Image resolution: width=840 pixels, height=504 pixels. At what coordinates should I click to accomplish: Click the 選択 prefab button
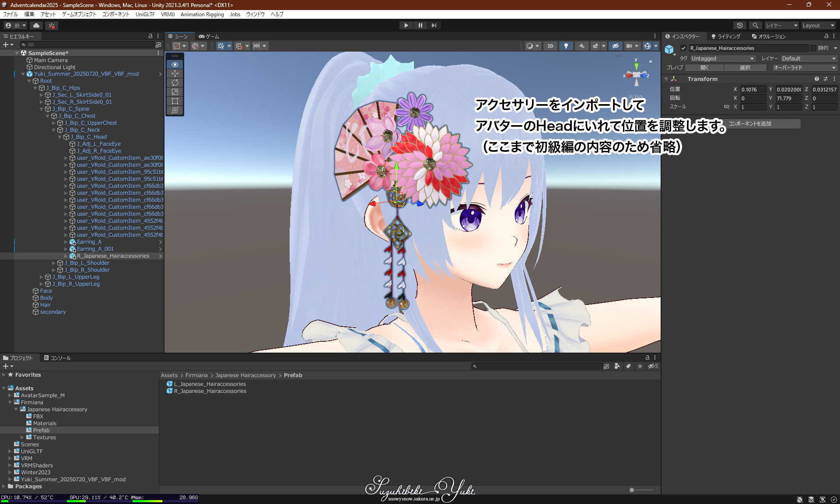click(x=745, y=68)
